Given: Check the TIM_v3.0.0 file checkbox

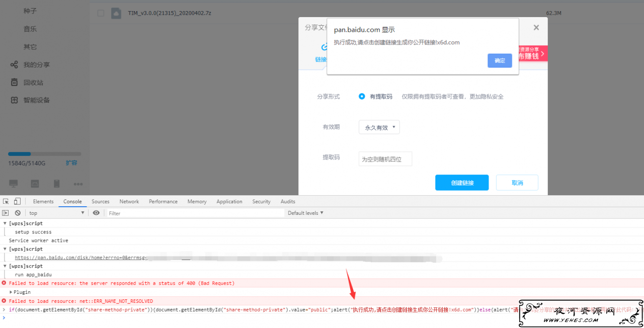Looking at the screenshot, I should pyautogui.click(x=101, y=13).
